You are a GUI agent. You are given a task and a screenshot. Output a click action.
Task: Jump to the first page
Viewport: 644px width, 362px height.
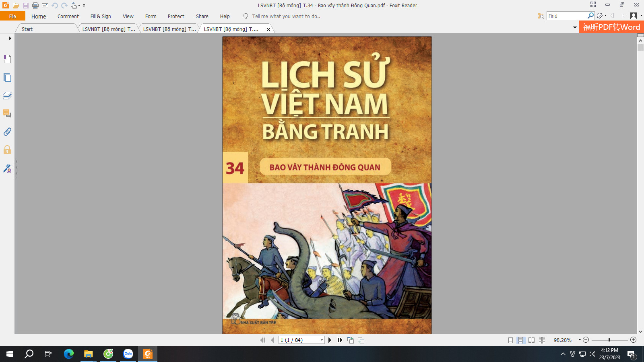pyautogui.click(x=262, y=340)
